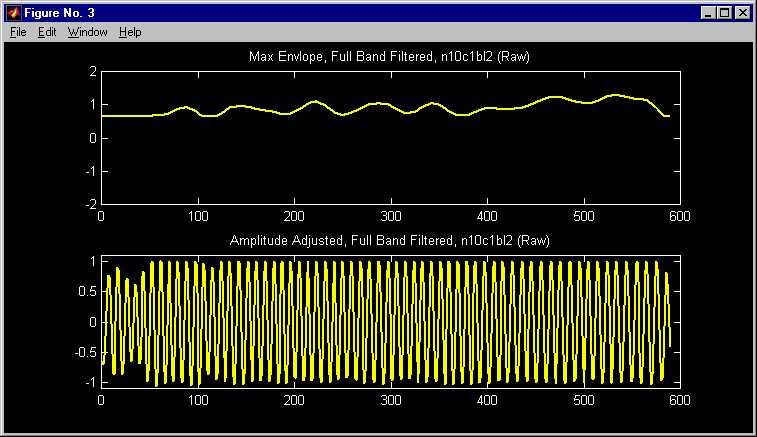Screen dimensions: 757x437
Task: Click y-axis label -0.5 on the lower plot
Action: pyautogui.click(x=85, y=353)
